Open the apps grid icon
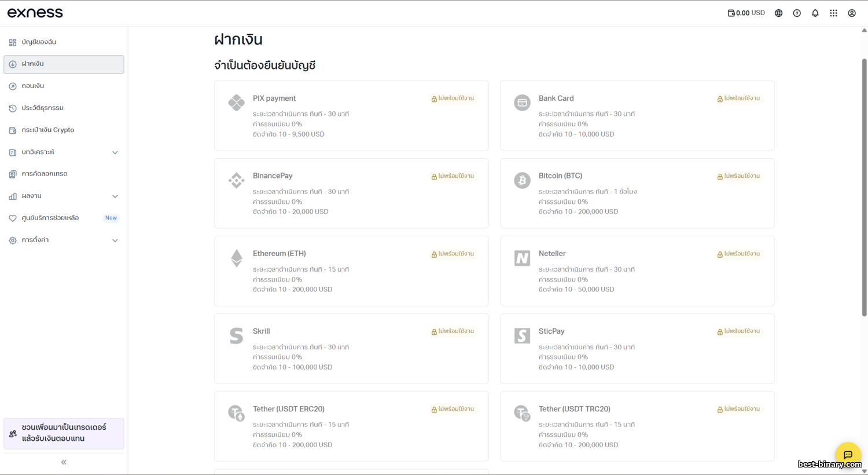This screenshot has width=868, height=475. pos(833,13)
